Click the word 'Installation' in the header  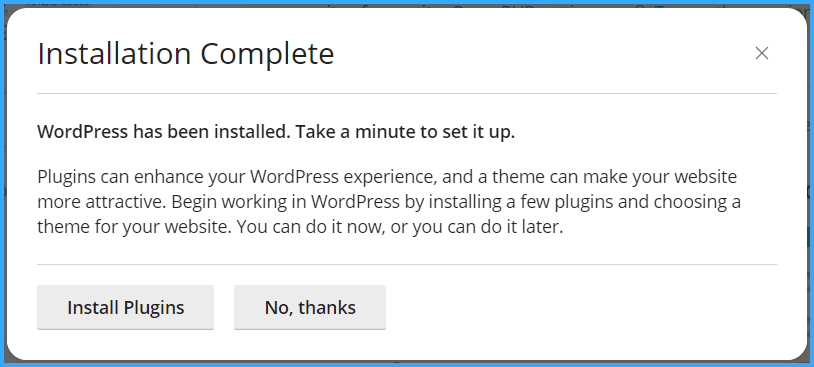pos(115,53)
